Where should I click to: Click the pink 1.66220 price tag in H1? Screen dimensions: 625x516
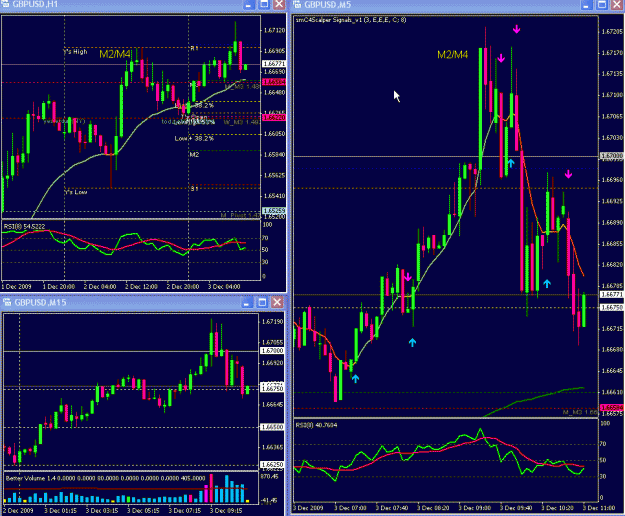pos(273,118)
